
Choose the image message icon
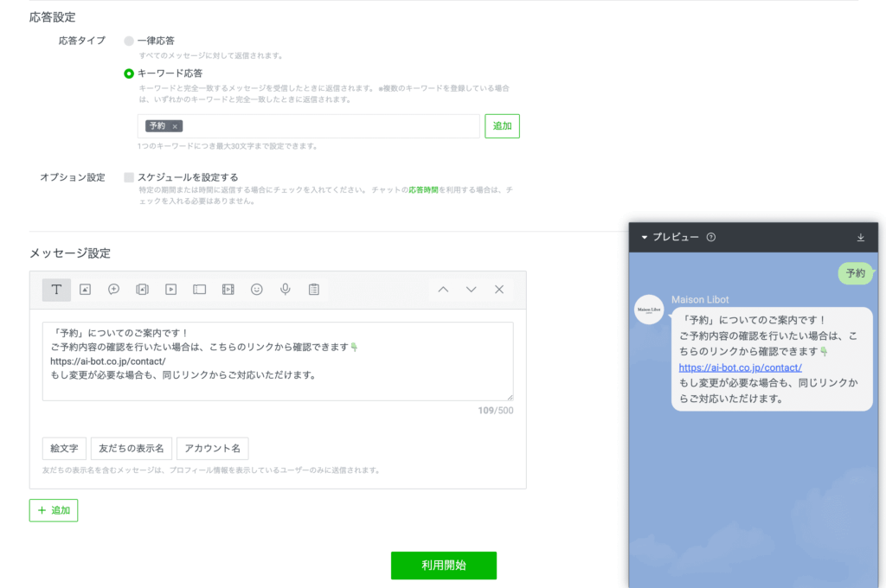click(x=85, y=290)
